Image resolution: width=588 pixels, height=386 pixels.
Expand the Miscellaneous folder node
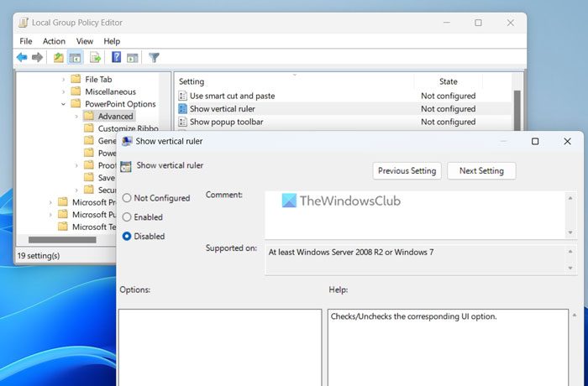(64, 91)
